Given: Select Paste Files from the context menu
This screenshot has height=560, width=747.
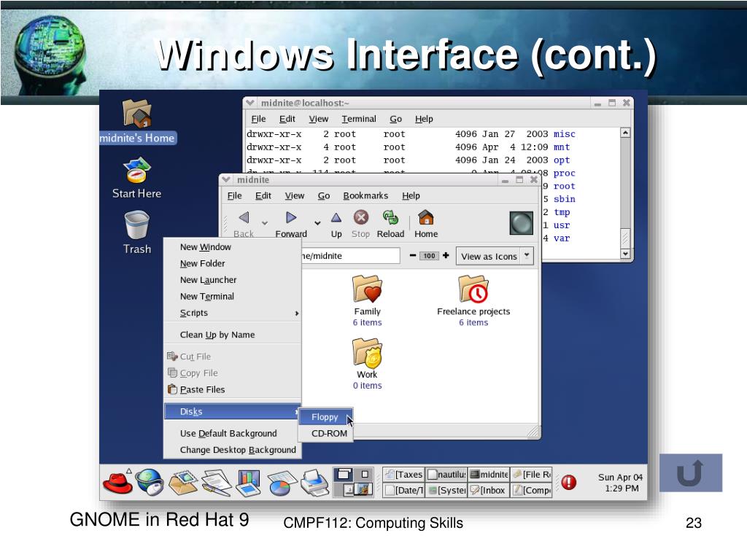Looking at the screenshot, I should [x=233, y=389].
